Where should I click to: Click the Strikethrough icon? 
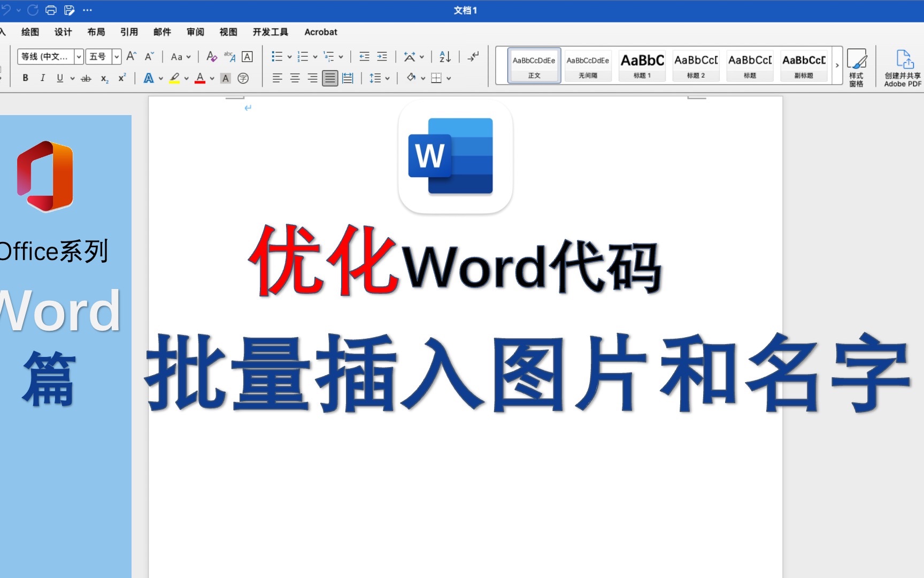tap(86, 78)
